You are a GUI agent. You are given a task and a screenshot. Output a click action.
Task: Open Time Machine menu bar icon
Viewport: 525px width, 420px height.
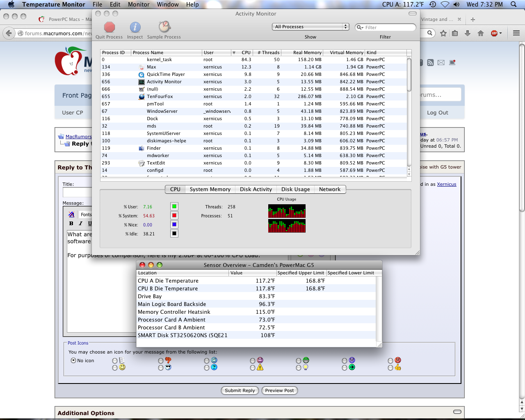pos(432,4)
